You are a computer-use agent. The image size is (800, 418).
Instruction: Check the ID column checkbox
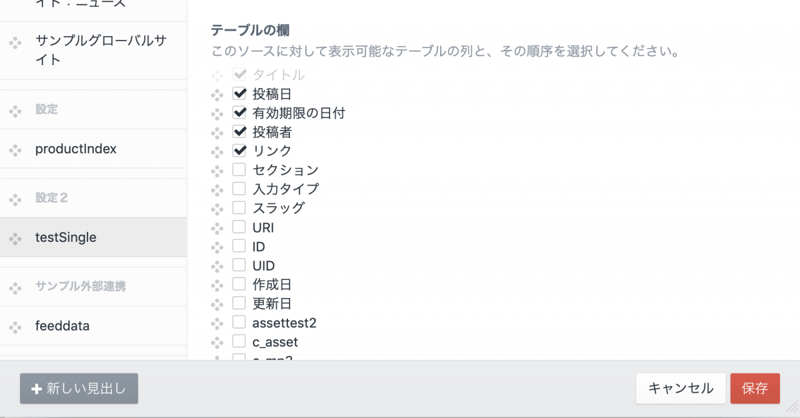(x=240, y=246)
